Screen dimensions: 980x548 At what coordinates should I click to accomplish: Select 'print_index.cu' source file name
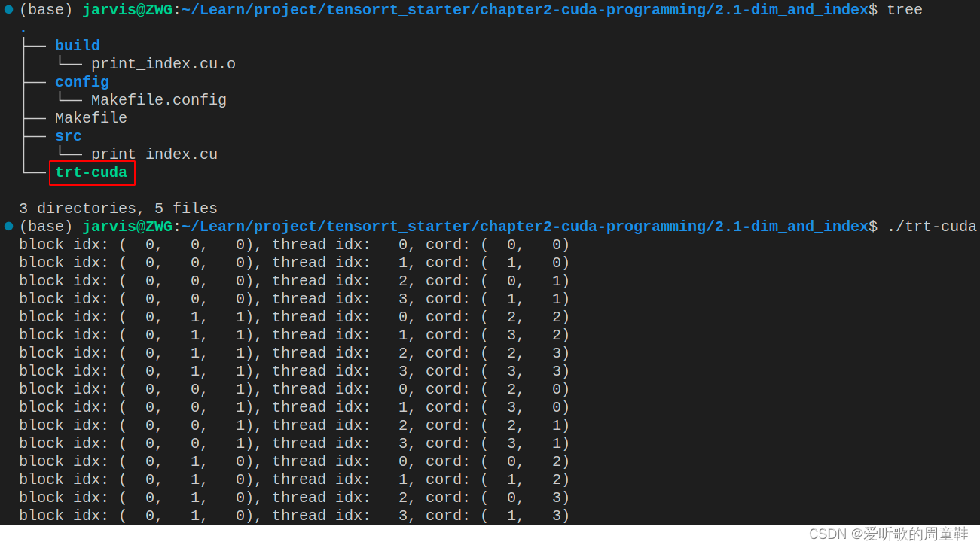154,154
